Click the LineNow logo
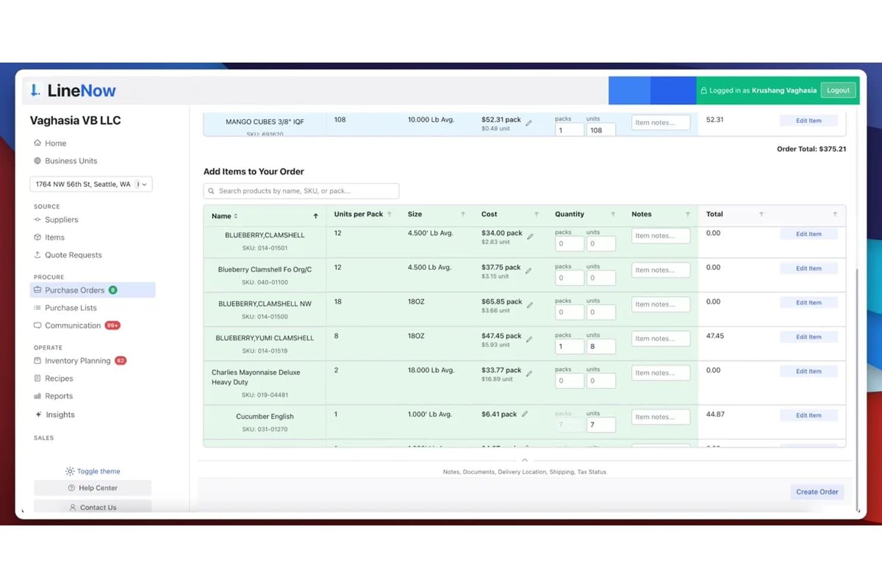This screenshot has width=882, height=588. tap(73, 91)
